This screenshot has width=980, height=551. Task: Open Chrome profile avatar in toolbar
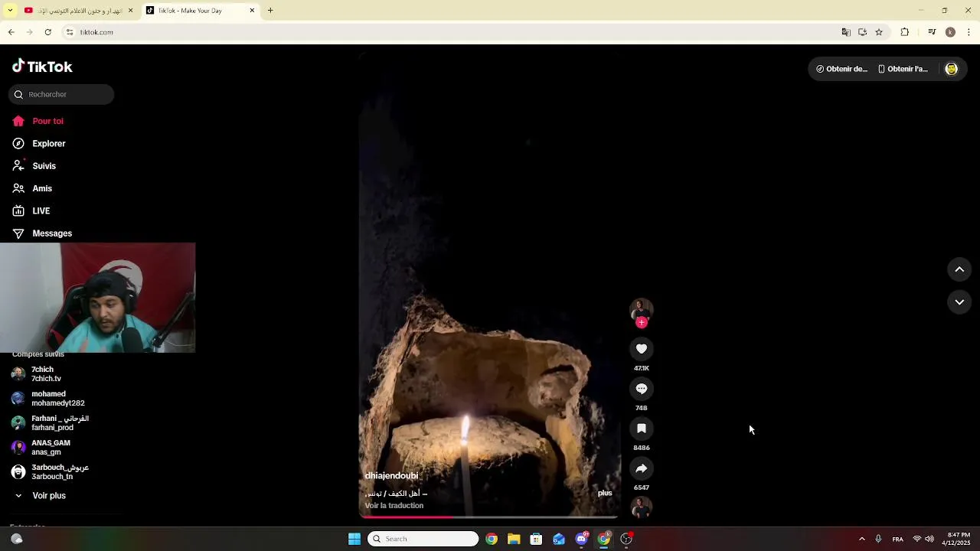(950, 32)
